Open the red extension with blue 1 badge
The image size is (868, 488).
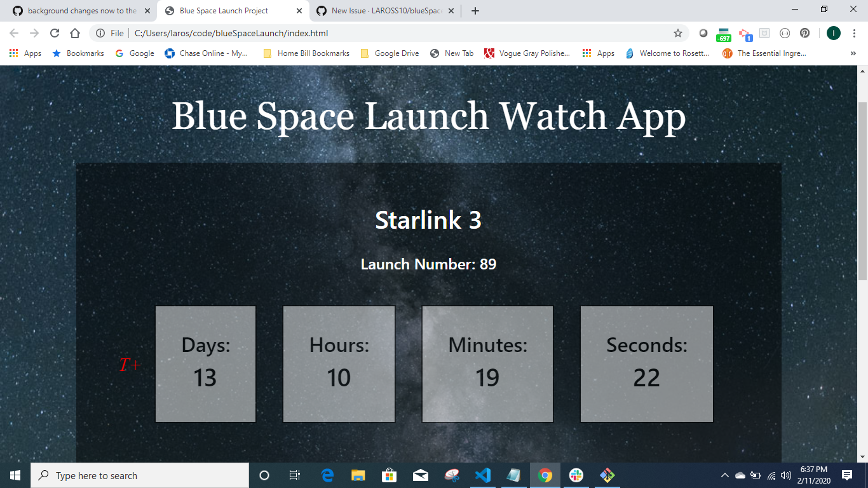tap(745, 34)
